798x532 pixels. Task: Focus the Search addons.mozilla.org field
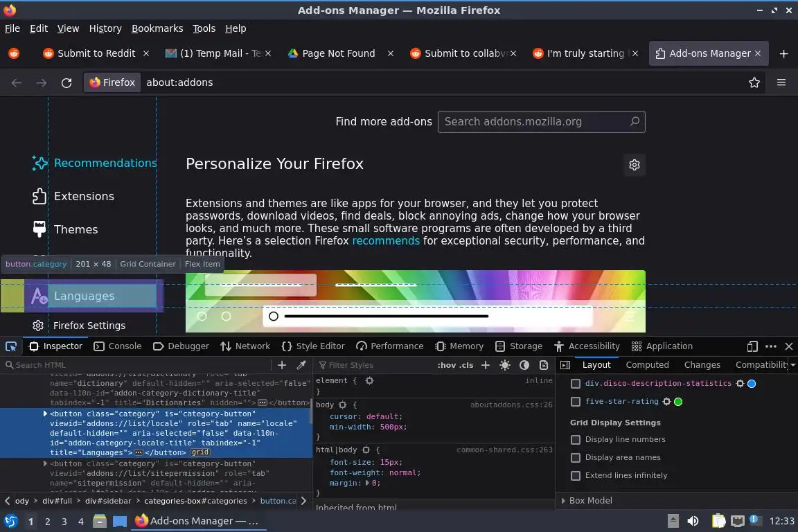click(542, 122)
